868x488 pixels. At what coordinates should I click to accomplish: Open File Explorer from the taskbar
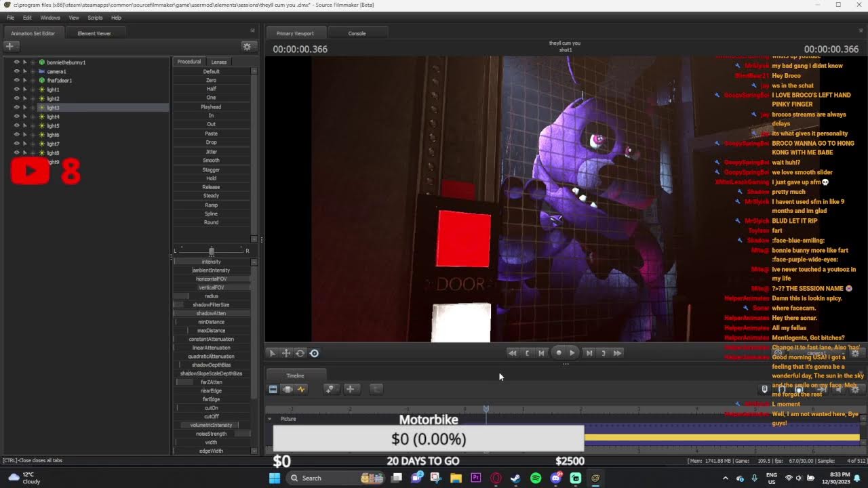pos(456,478)
